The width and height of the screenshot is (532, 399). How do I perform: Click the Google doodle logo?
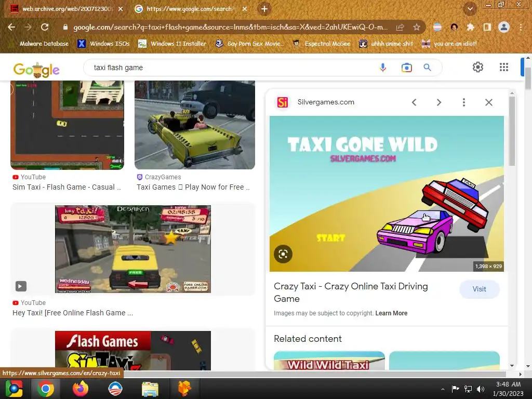[x=36, y=70]
